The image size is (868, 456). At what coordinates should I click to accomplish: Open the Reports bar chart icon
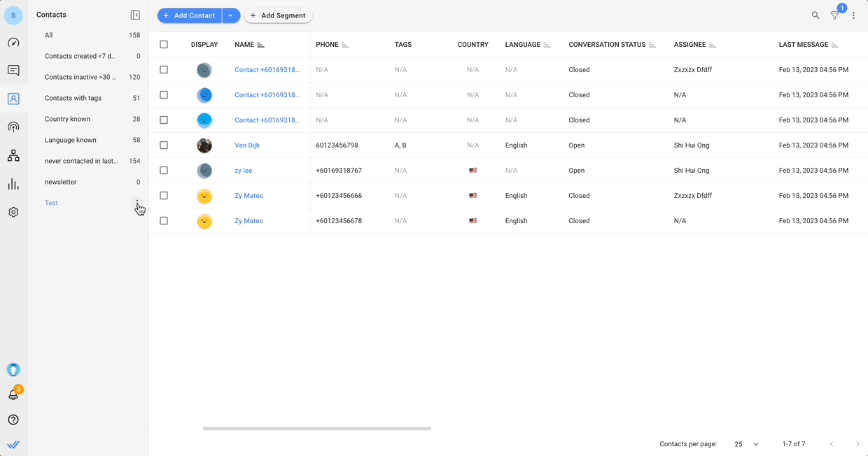pyautogui.click(x=13, y=184)
